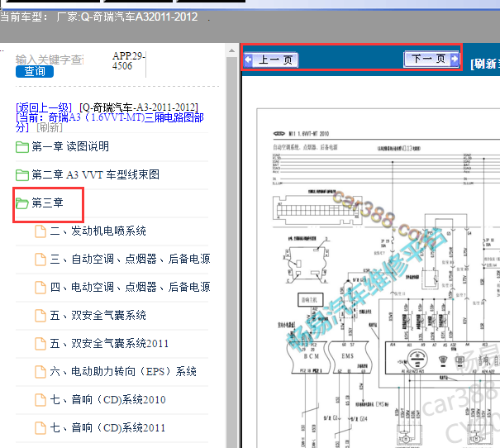Click document icon beside 音响（CD)系统2010
The height and width of the screenshot is (448, 500).
40,400
